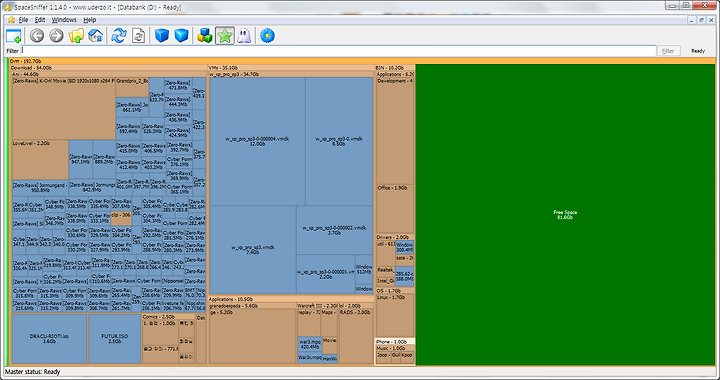Click the highlighted Phone - 1.0Gb header
This screenshot has width=720, height=380.
(x=395, y=342)
